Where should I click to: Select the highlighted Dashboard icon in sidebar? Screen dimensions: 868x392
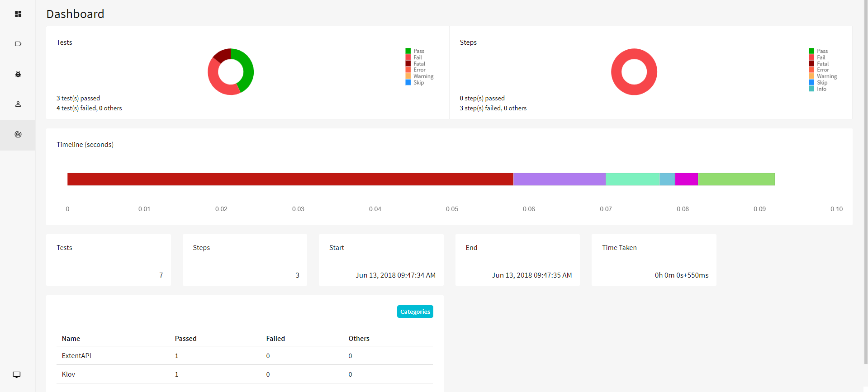coord(18,134)
